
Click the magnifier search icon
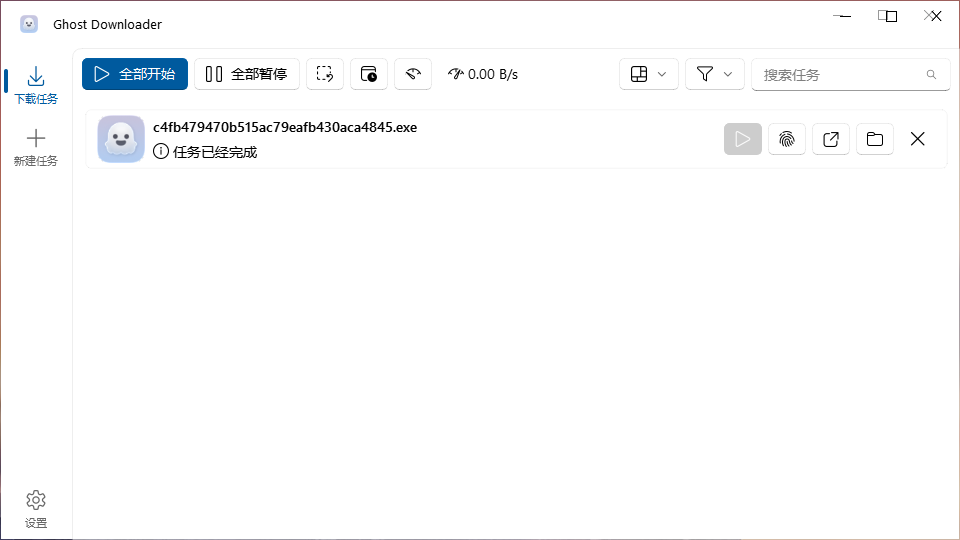tap(931, 74)
